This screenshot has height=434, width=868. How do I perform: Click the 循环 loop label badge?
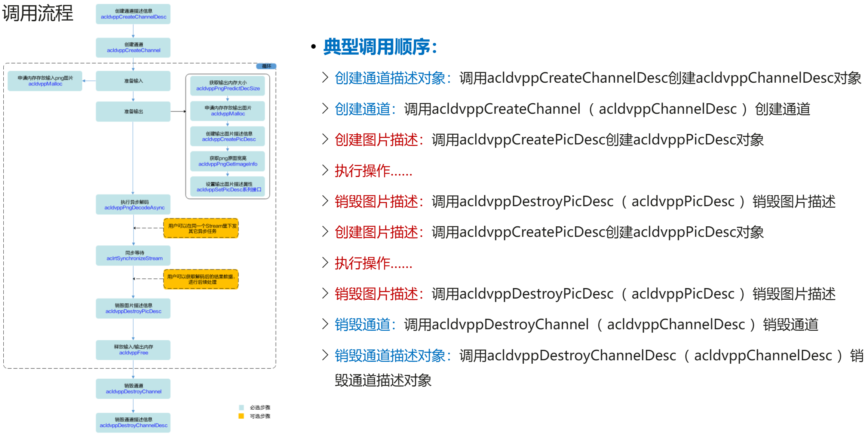(x=266, y=66)
